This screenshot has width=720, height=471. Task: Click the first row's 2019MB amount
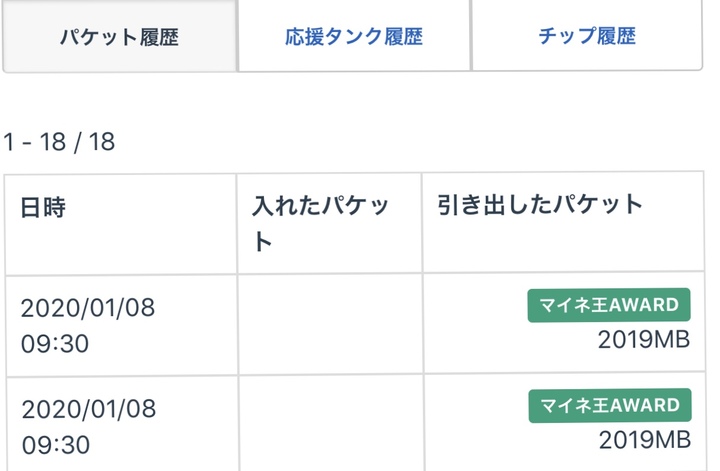pos(644,340)
